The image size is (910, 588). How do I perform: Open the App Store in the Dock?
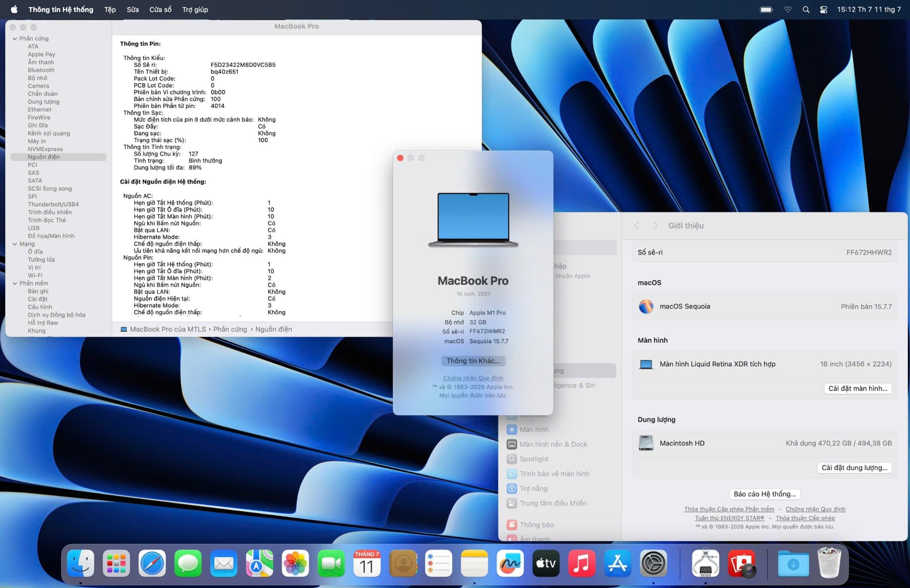[x=618, y=564]
